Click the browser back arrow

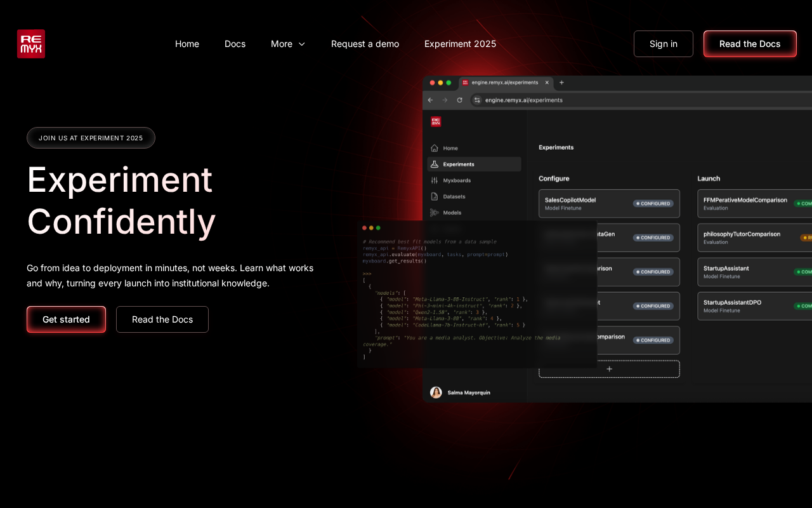(430, 100)
